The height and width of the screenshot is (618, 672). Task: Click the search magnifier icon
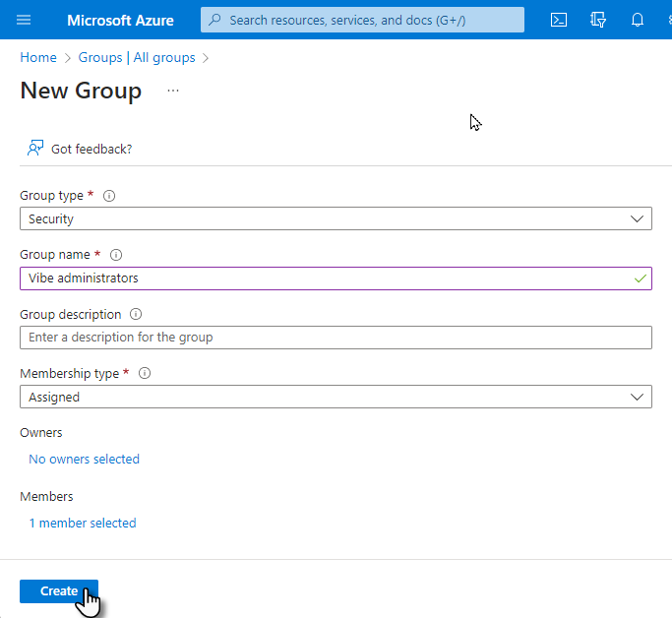pyautogui.click(x=214, y=20)
